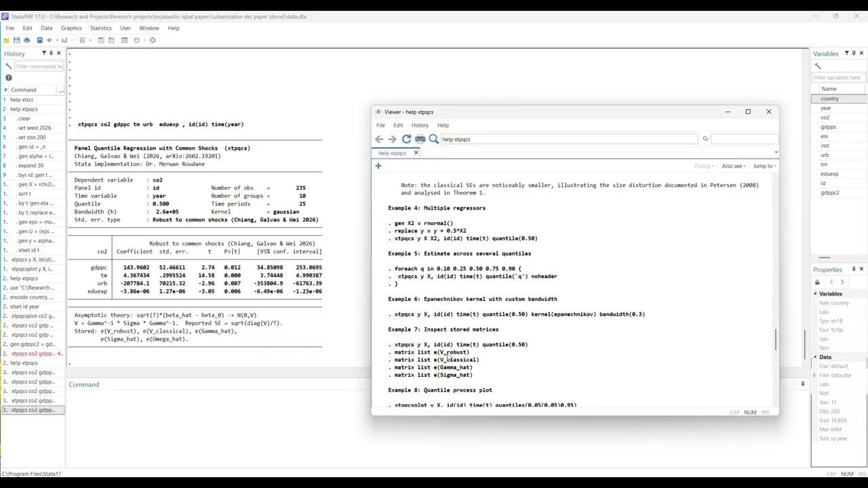Click the Viewer forward arrow

point(392,139)
